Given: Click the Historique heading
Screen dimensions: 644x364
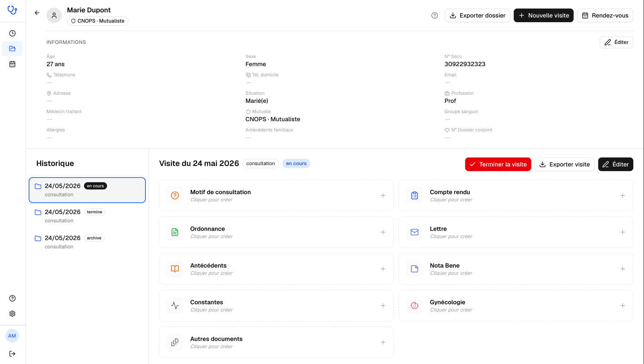Looking at the screenshot, I should [x=55, y=163].
